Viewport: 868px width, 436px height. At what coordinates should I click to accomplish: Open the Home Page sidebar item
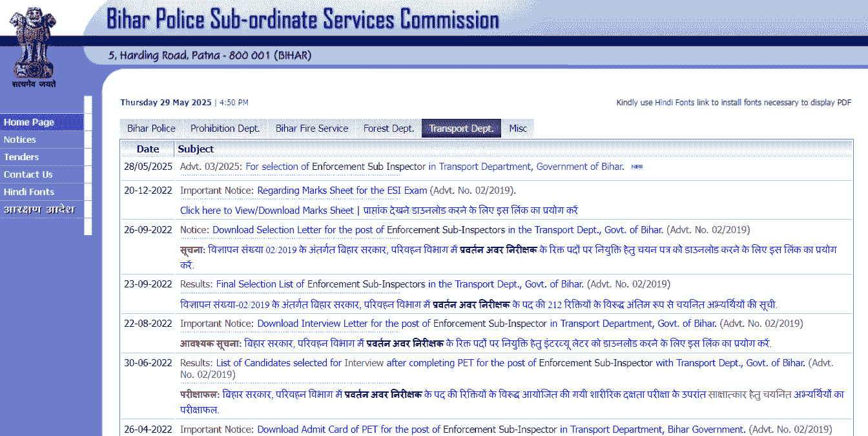click(42, 122)
